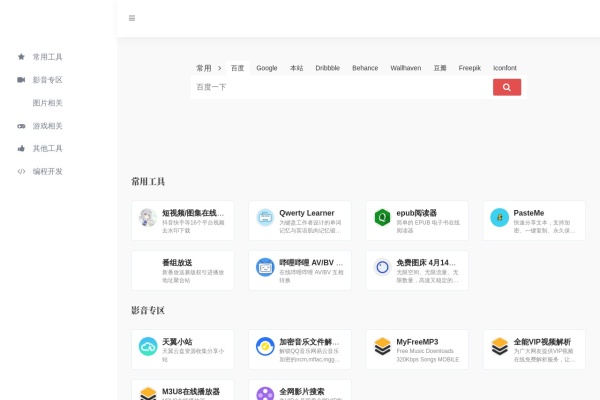Click the PasteMe round icon
600x400 pixels.
click(499, 218)
